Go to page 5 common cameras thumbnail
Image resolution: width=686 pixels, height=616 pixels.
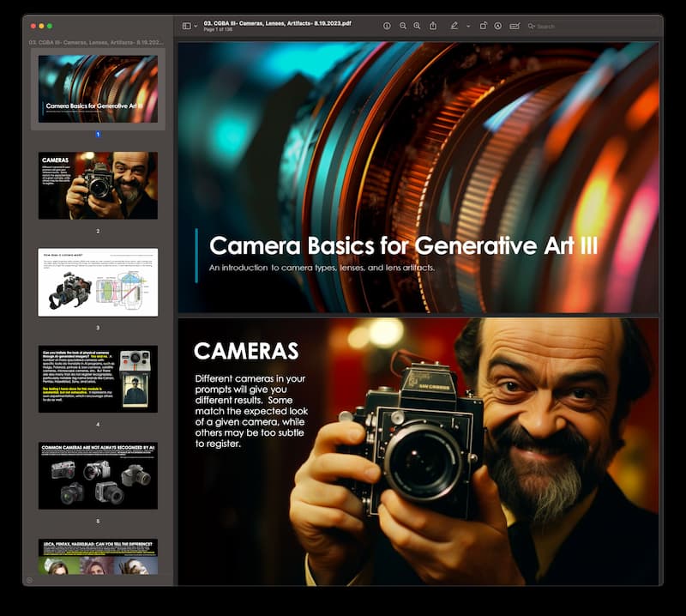coord(98,475)
